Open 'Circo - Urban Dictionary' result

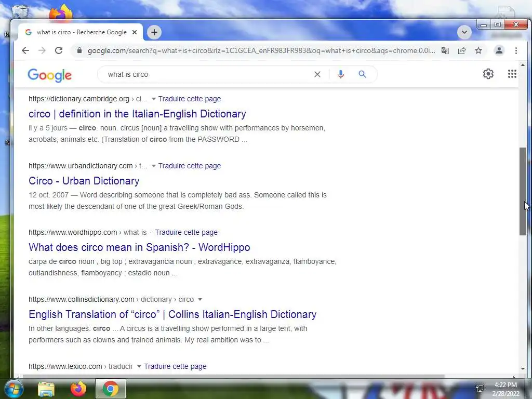click(x=84, y=181)
